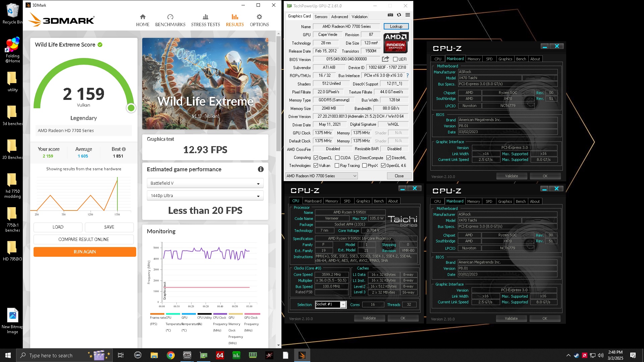Open the Battlefield V game dropdown
The width and height of the screenshot is (644, 362).
pos(205,183)
